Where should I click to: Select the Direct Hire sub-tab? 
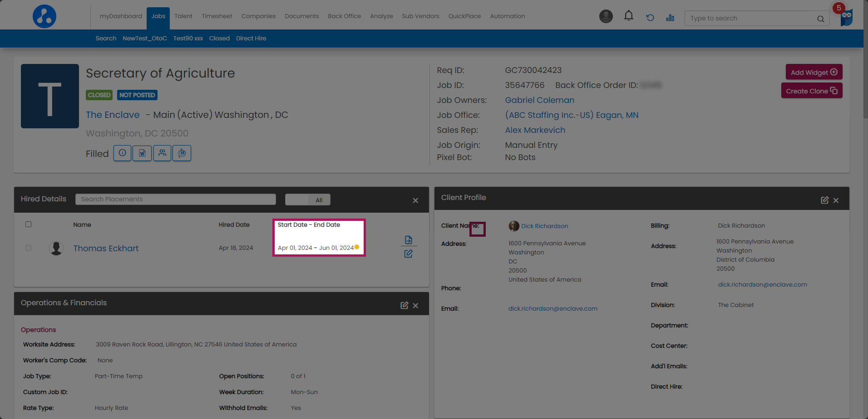point(251,39)
